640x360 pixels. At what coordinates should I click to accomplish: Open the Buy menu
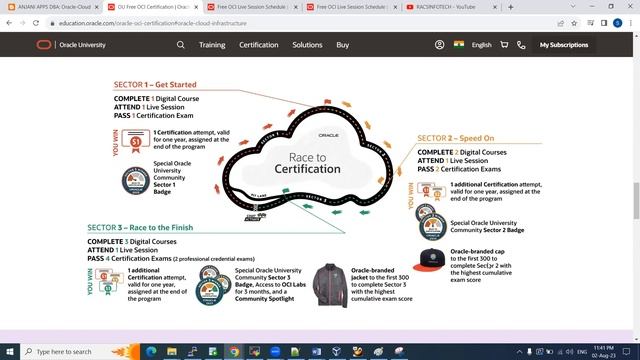coord(342,45)
